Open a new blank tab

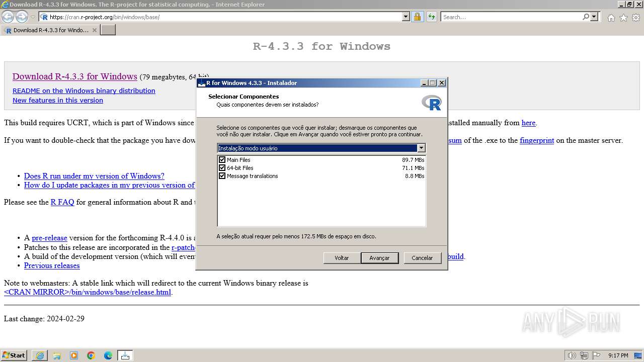click(x=108, y=30)
